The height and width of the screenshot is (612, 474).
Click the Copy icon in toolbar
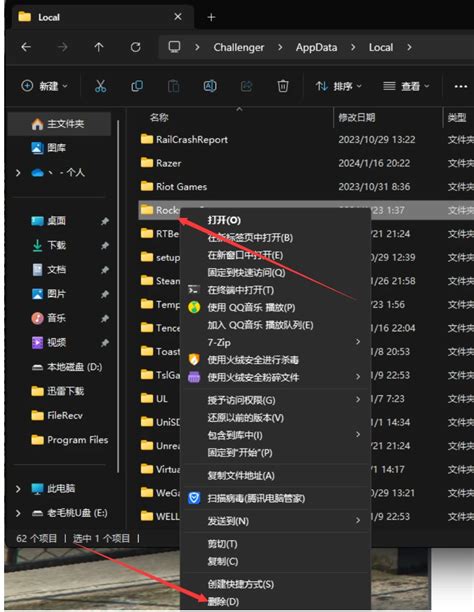click(x=137, y=86)
